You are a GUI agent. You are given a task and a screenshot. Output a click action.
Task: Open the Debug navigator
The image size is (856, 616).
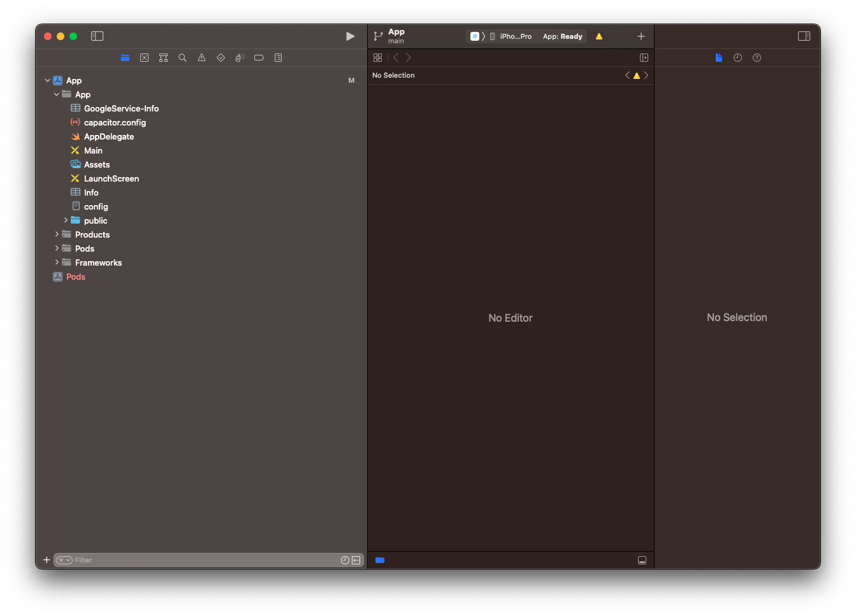[x=240, y=57]
